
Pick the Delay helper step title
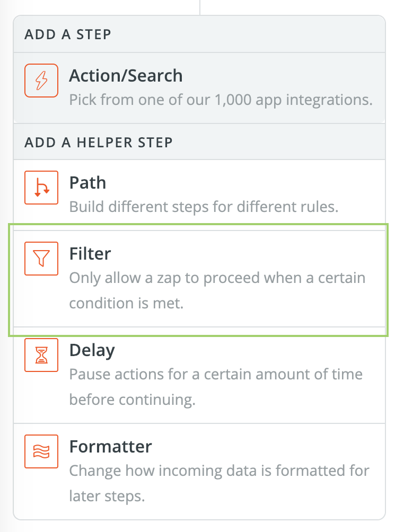(x=92, y=351)
